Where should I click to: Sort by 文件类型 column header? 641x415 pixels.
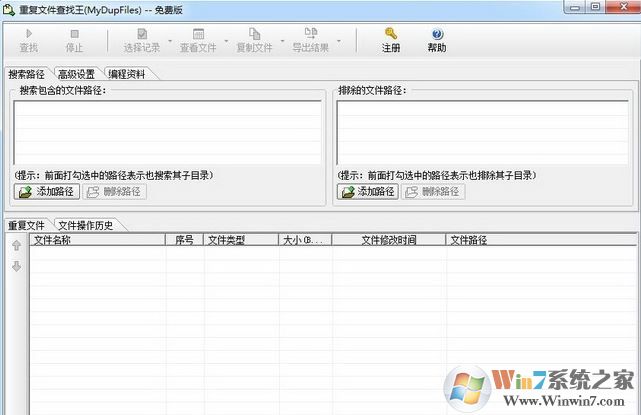point(241,240)
